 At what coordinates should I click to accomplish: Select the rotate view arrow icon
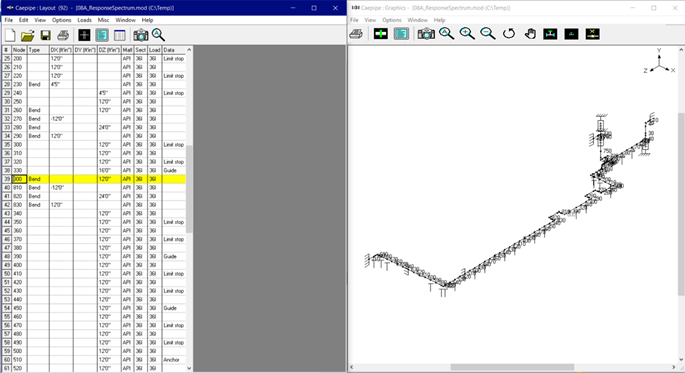509,34
